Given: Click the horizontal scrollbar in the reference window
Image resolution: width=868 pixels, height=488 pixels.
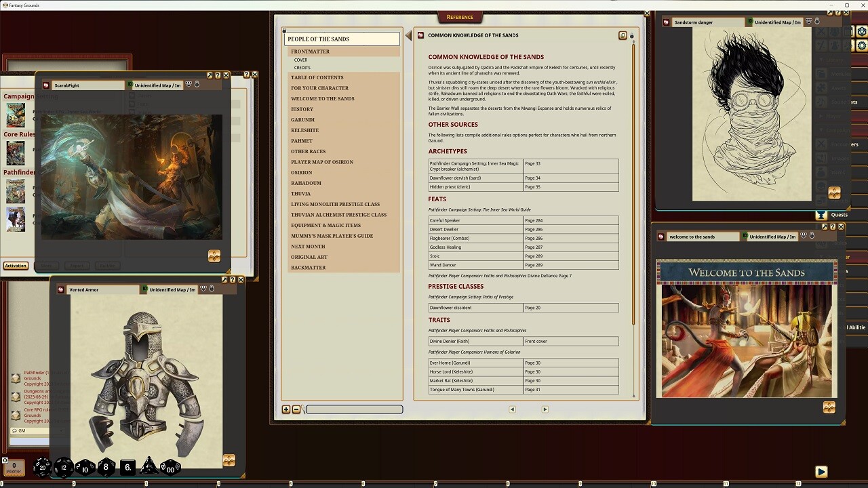Looking at the screenshot, I should [x=353, y=409].
